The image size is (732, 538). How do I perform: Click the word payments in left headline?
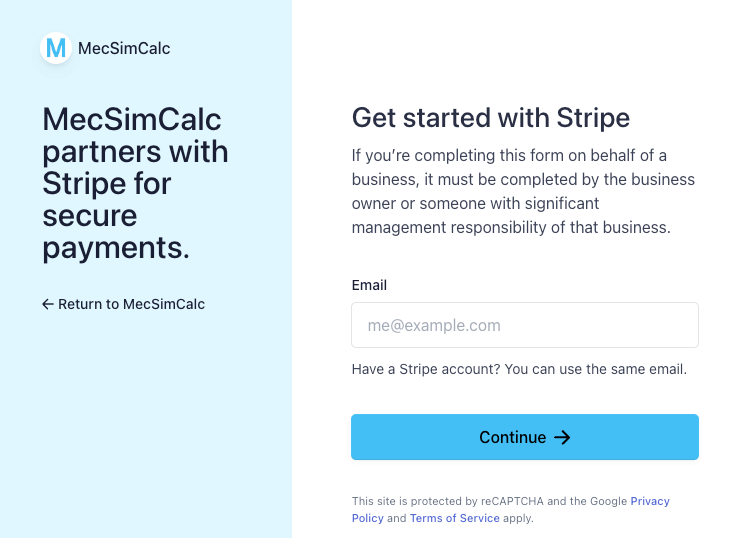pos(116,248)
